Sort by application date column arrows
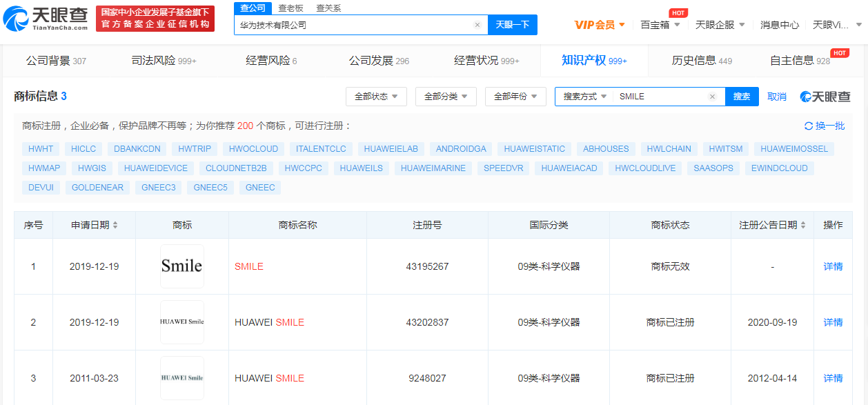Screen dimensions: 868x405 tap(115, 225)
